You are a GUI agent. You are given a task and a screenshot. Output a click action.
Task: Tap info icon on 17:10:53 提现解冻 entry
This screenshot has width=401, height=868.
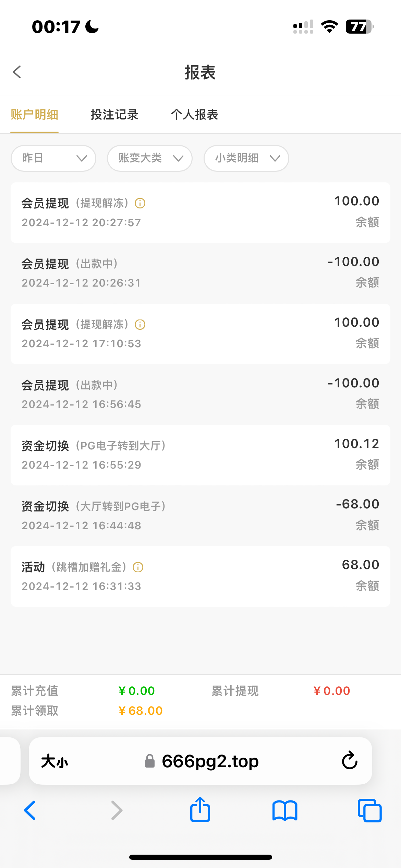pos(140,324)
